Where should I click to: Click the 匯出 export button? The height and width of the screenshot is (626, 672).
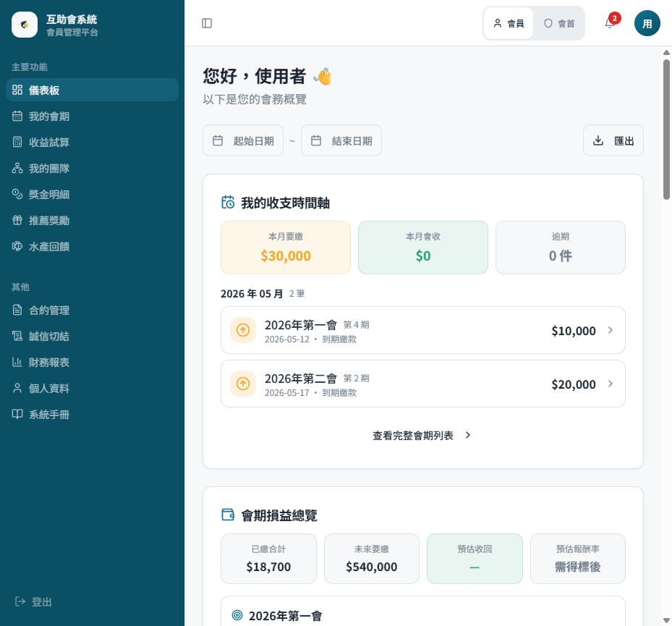613,140
